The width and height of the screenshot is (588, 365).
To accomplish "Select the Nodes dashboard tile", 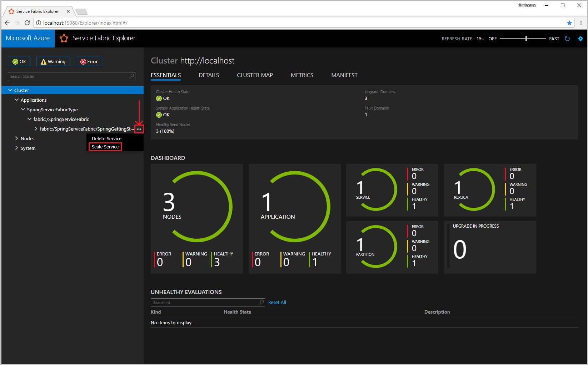I will 197,219.
